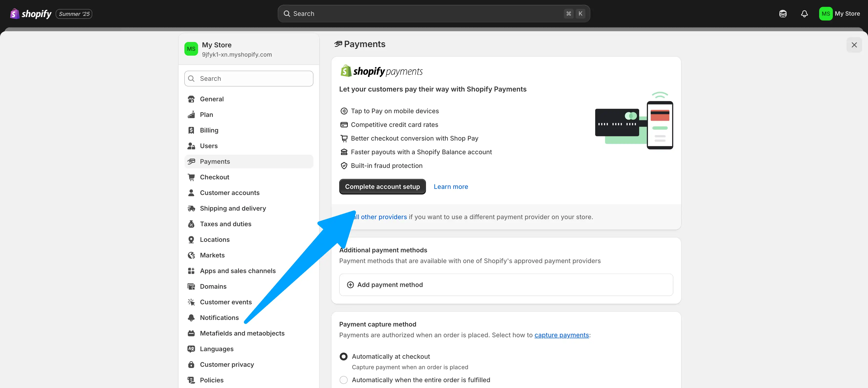Click the Notifications bell icon in sidebar
The image size is (868, 388).
click(x=191, y=318)
